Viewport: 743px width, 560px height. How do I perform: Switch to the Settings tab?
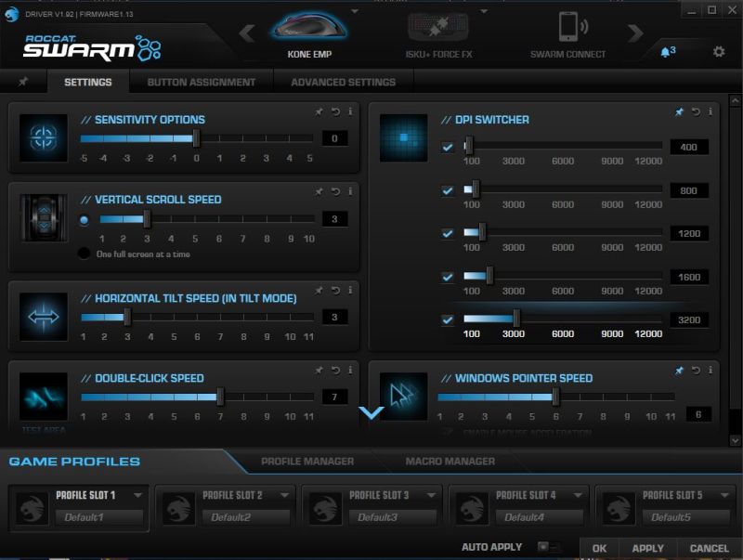(88, 82)
